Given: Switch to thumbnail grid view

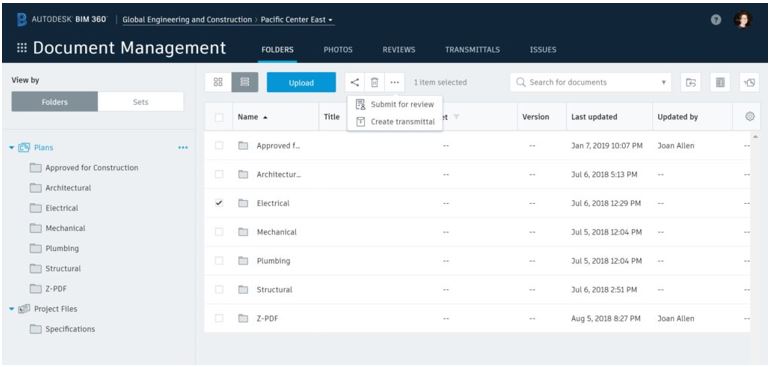Looking at the screenshot, I should (218, 82).
